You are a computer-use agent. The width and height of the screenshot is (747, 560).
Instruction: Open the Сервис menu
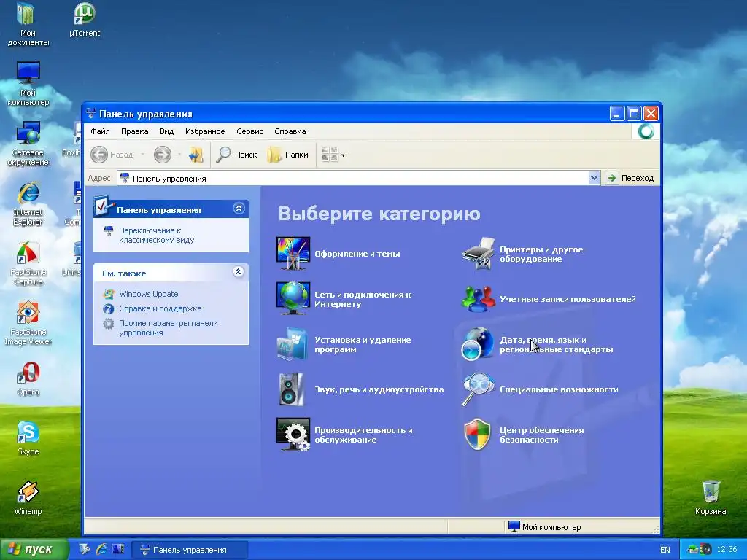coord(249,131)
